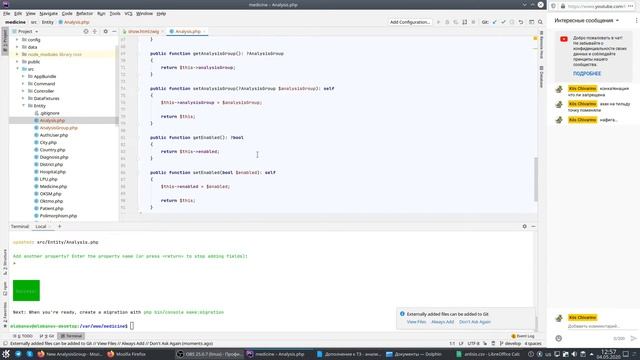Open the TODO tool window tab
The height and width of the screenshot is (360, 640).
coord(23,336)
